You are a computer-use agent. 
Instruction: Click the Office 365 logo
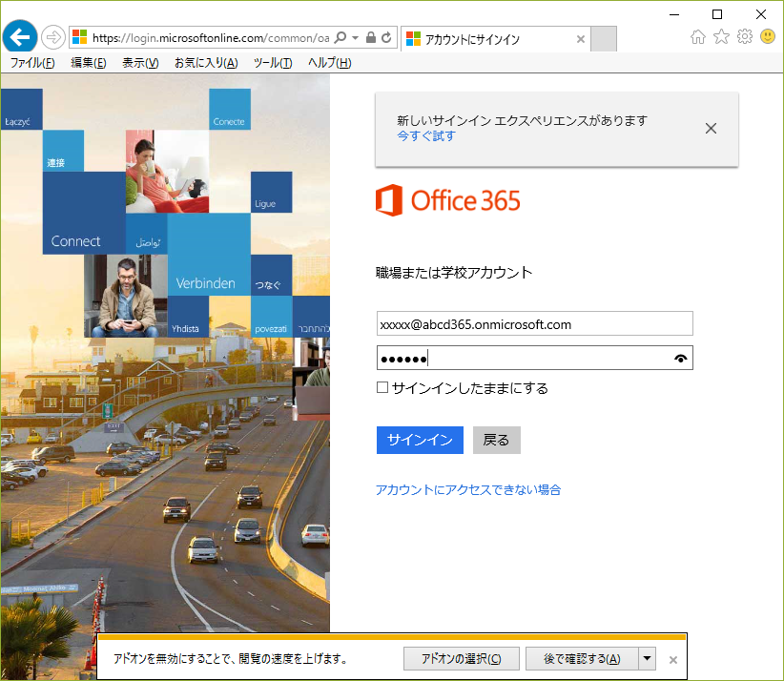tap(448, 200)
